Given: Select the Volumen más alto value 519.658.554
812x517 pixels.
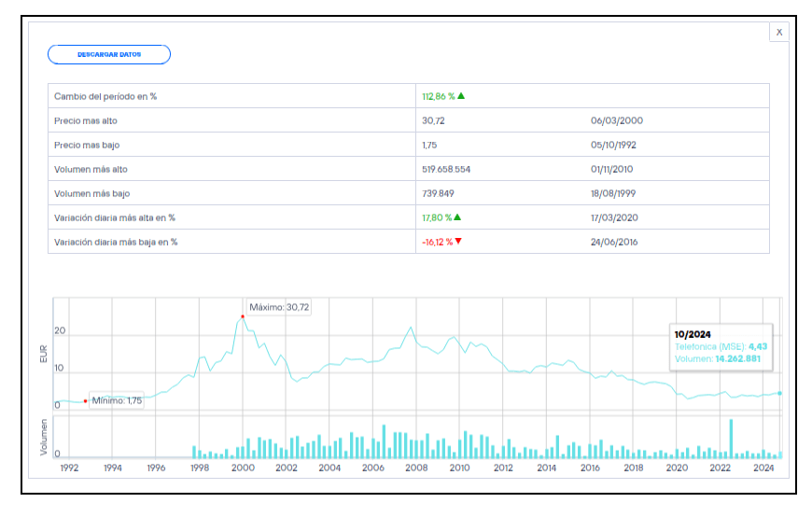Looking at the screenshot, I should click(446, 169).
